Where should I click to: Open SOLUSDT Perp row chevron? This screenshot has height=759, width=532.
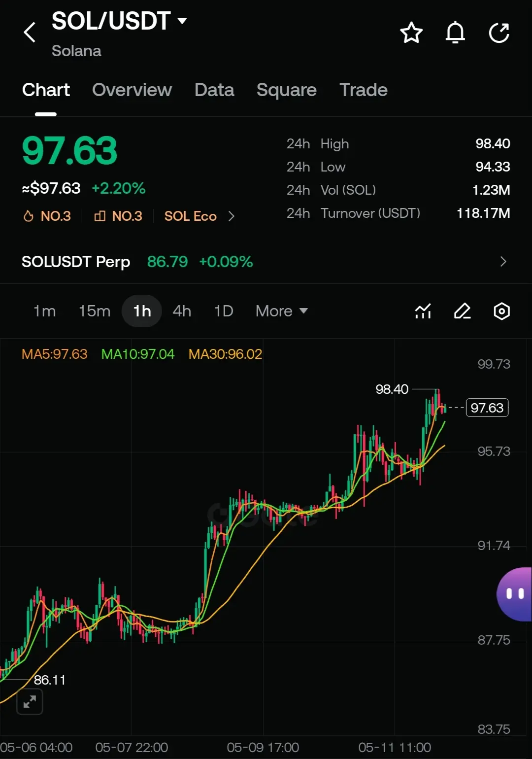click(x=503, y=262)
